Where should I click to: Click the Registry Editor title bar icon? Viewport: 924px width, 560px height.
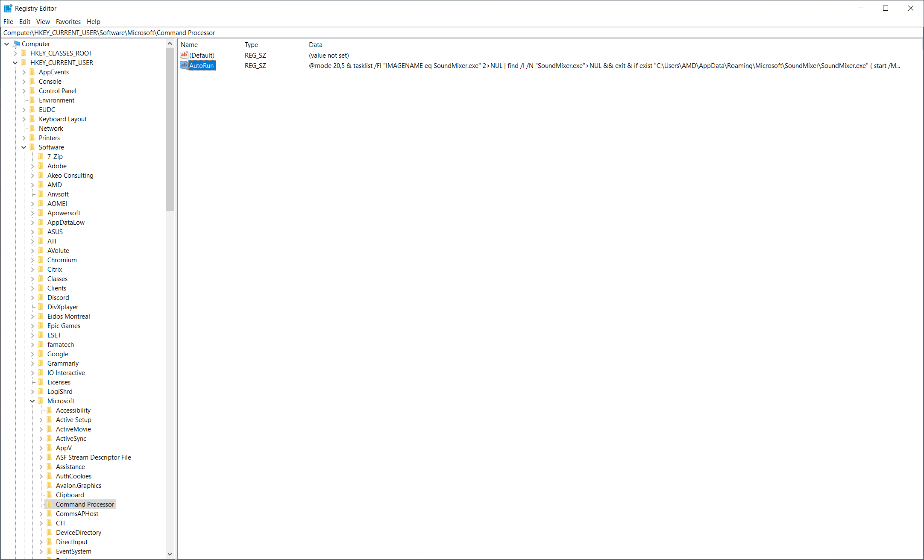coord(8,8)
